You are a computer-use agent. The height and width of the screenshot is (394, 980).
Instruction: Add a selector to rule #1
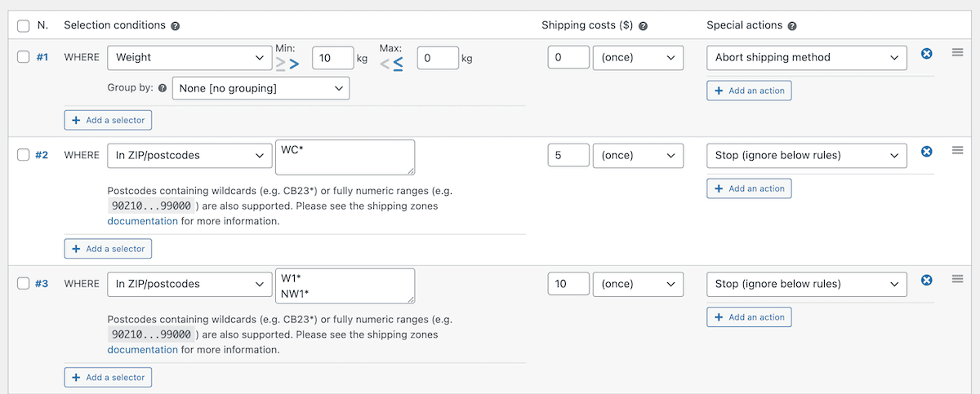click(108, 120)
